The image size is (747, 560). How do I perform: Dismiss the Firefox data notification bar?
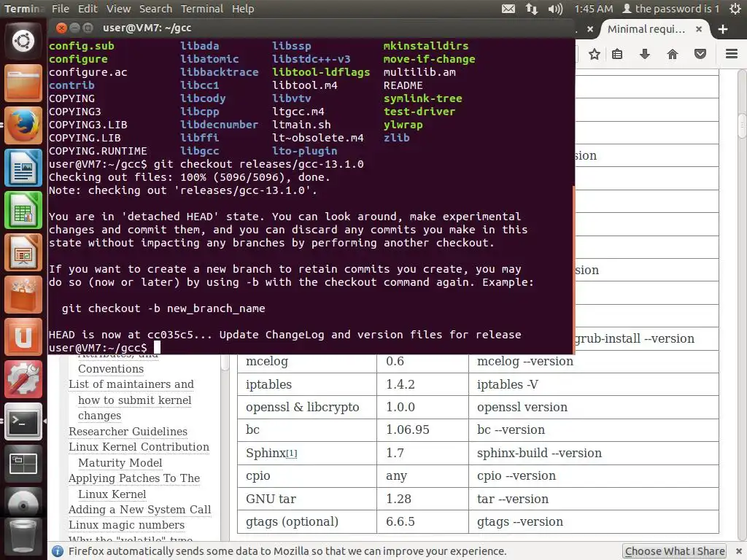(738, 551)
